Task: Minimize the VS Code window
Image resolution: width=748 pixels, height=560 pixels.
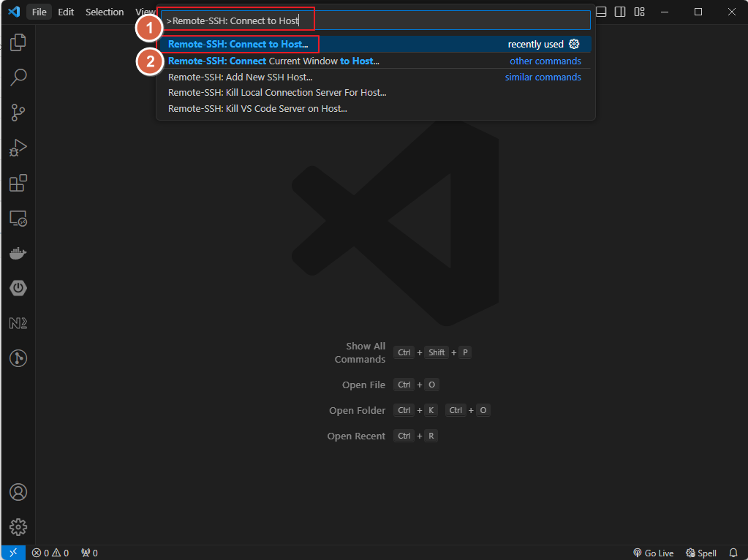Action: tap(665, 12)
